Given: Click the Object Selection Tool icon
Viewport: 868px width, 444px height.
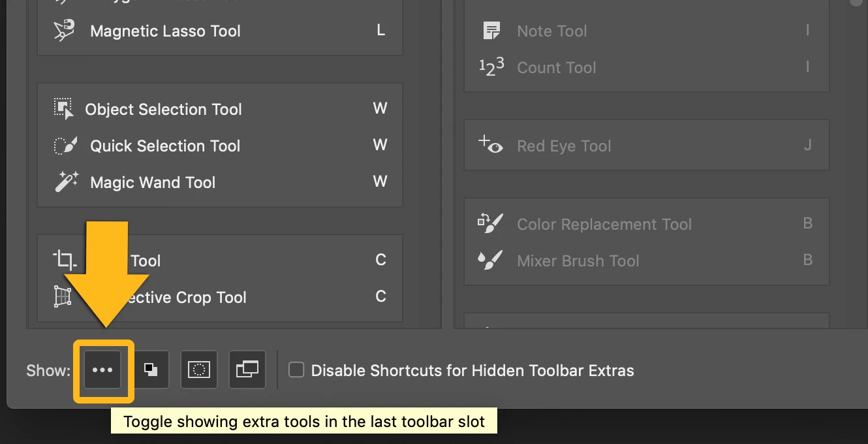Looking at the screenshot, I should (63, 108).
